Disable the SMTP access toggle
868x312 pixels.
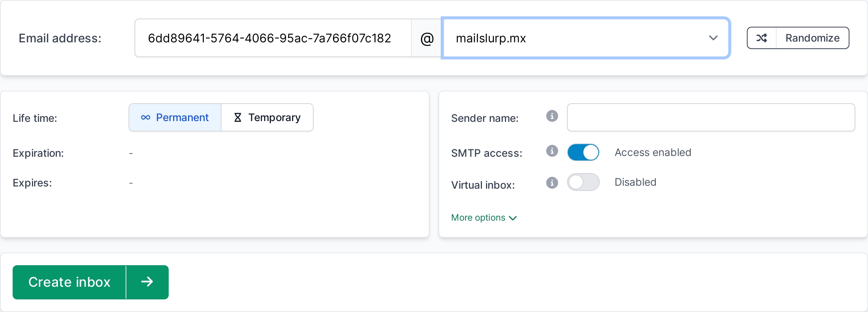583,152
